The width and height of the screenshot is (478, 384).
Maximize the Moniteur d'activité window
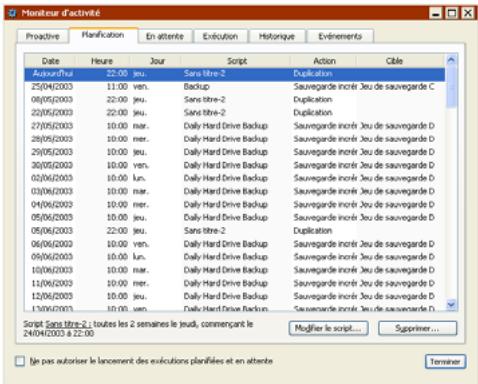[452, 13]
